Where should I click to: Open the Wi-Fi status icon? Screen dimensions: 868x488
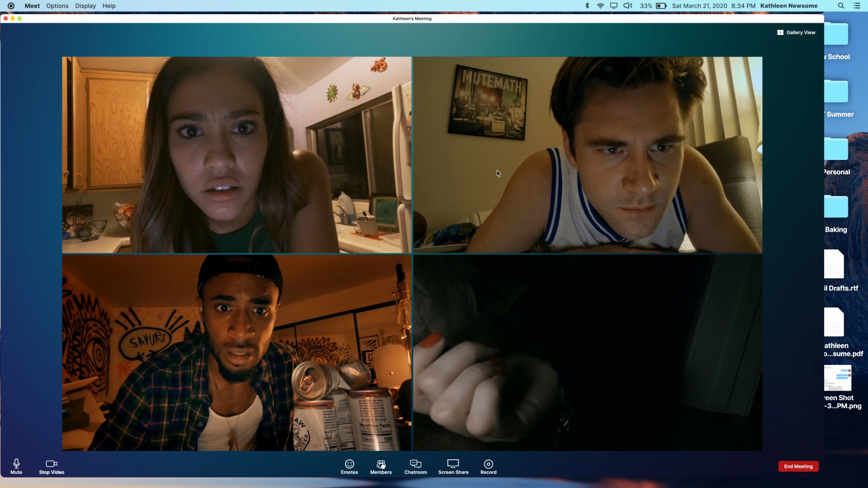(x=600, y=6)
